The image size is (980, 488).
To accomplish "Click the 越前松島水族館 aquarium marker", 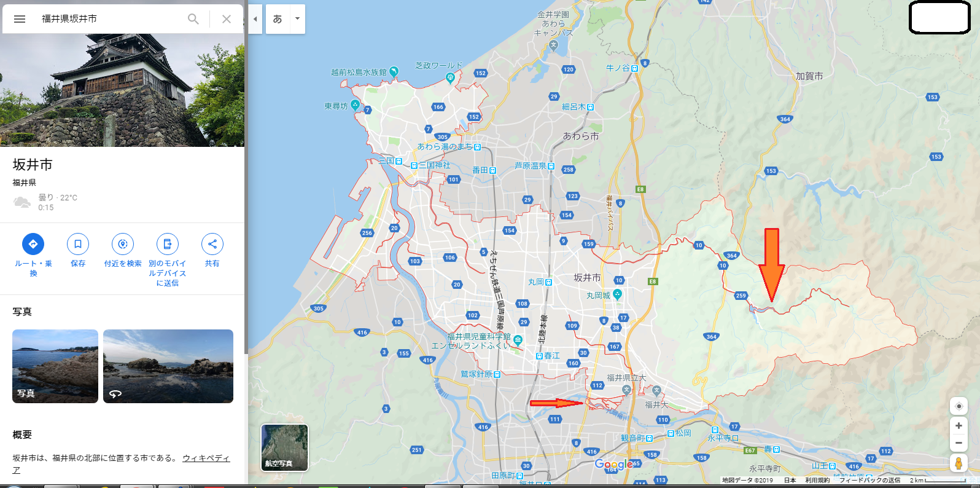I will [x=394, y=72].
